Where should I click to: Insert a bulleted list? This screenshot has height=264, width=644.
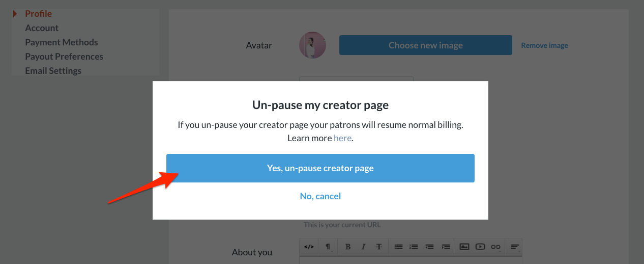click(x=399, y=247)
